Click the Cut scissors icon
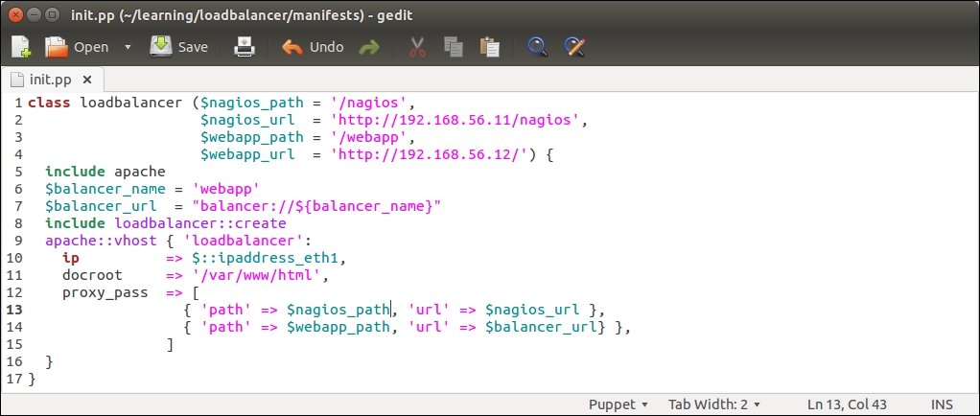The width and height of the screenshot is (980, 416). (x=417, y=47)
